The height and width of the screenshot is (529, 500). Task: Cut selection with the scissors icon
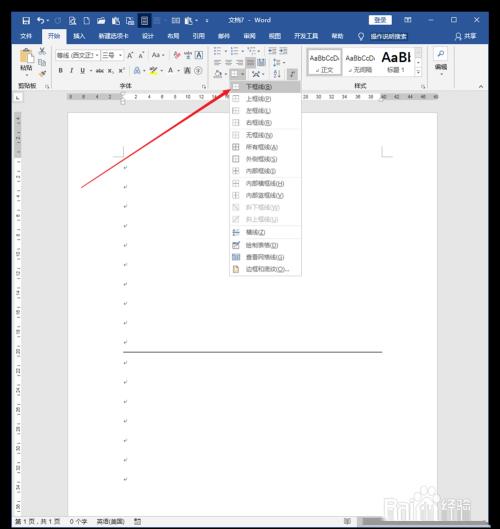42,51
